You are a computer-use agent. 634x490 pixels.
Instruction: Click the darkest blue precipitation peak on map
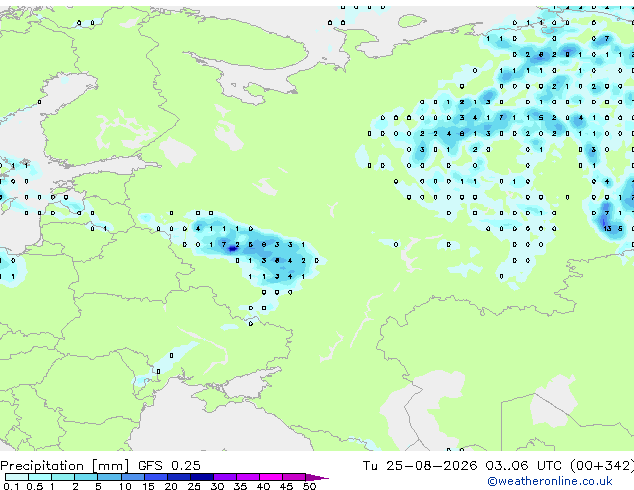232,249
